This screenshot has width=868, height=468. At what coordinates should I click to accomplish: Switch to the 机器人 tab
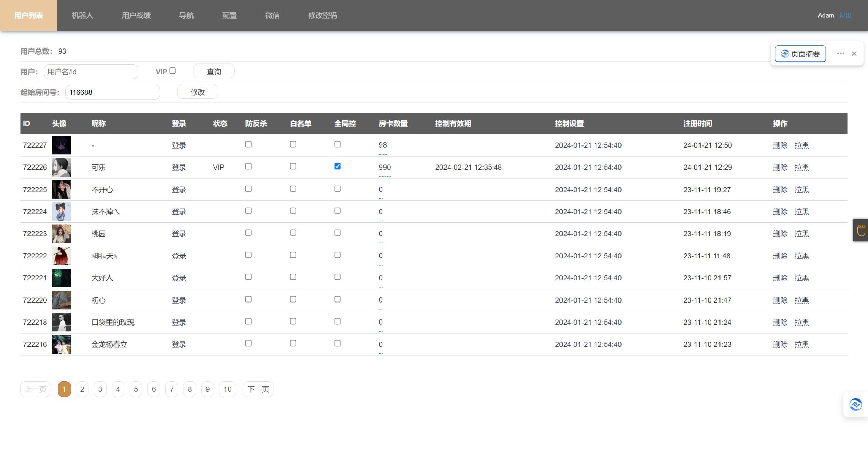[82, 15]
